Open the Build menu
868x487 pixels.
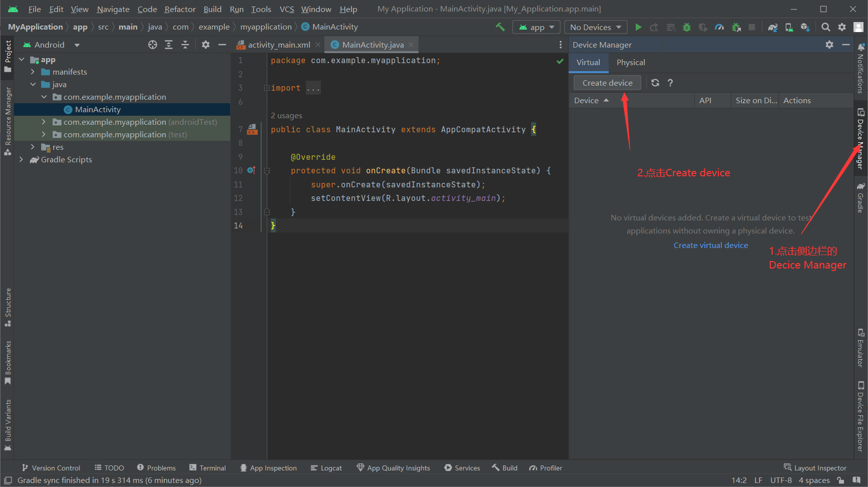pos(212,9)
